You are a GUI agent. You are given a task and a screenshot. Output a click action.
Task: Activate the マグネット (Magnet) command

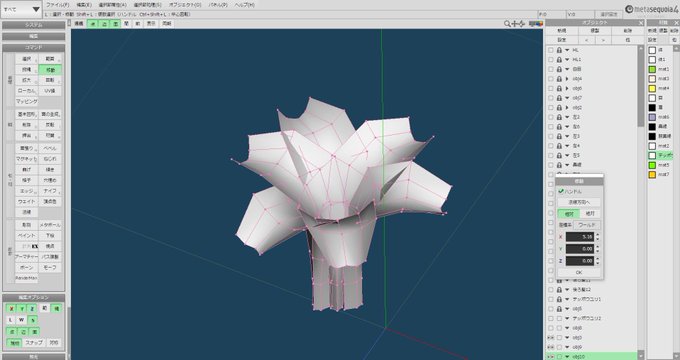[26, 159]
